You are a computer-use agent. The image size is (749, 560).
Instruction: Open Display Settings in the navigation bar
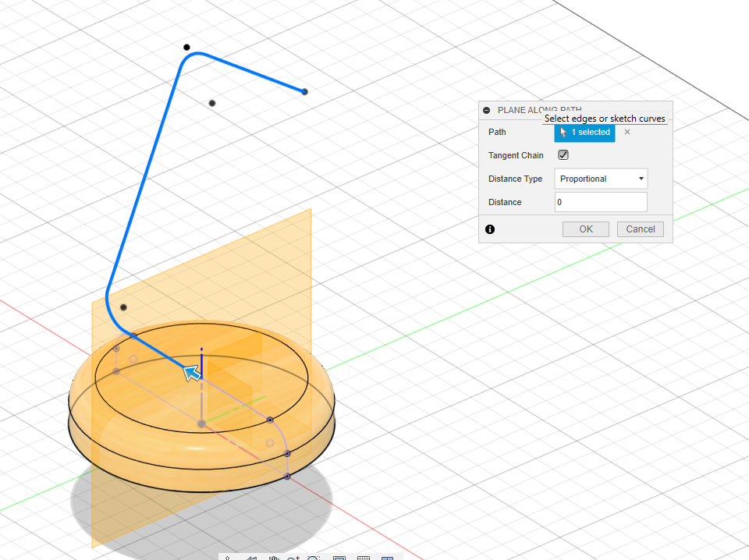tap(339, 558)
